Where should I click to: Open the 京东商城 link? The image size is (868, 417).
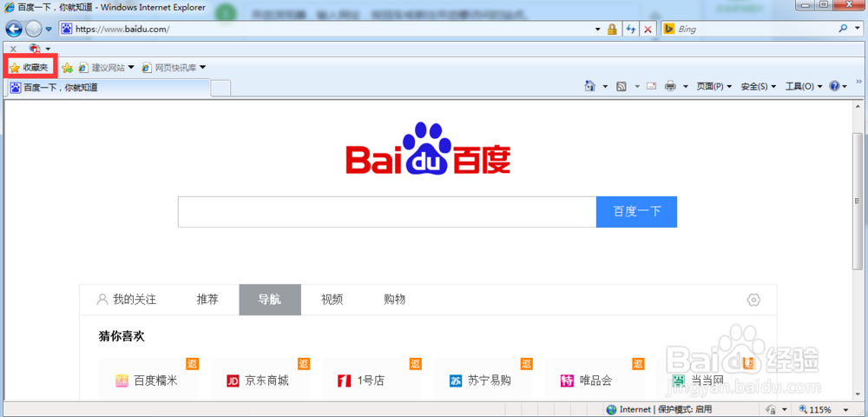(266, 381)
